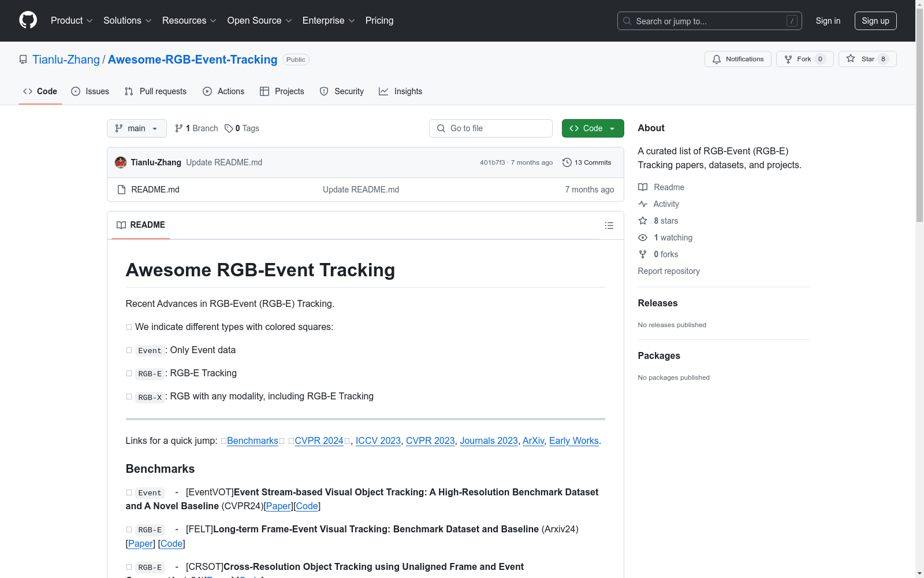This screenshot has width=924, height=578.
Task: View the 0 Tags list
Action: [242, 128]
